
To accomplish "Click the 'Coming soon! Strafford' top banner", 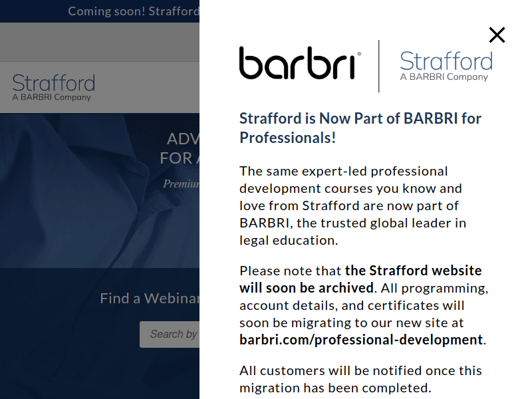I will (x=133, y=11).
